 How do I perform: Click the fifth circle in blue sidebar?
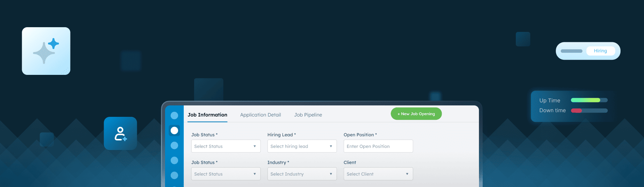tap(174, 175)
